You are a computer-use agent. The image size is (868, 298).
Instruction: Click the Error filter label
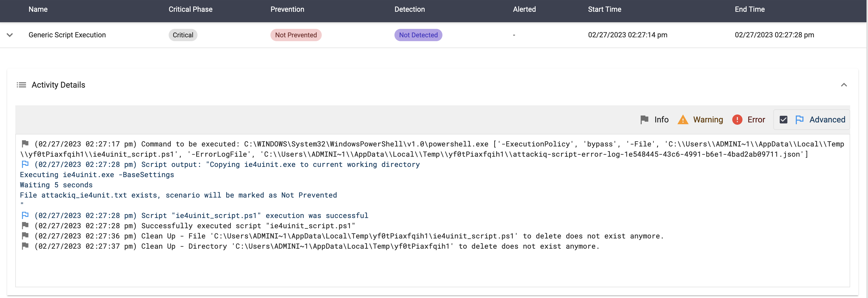pyautogui.click(x=756, y=119)
